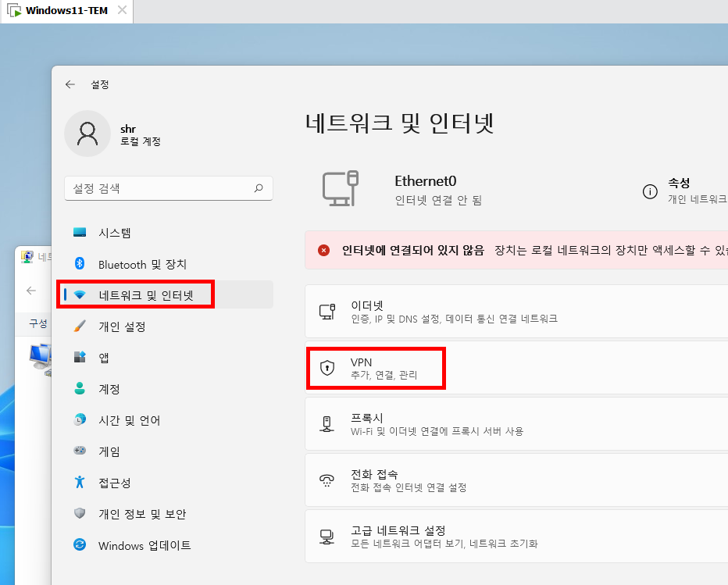Select the Windows11-TEM VM tab
Viewport: 728px width, 585px height.
point(67,11)
